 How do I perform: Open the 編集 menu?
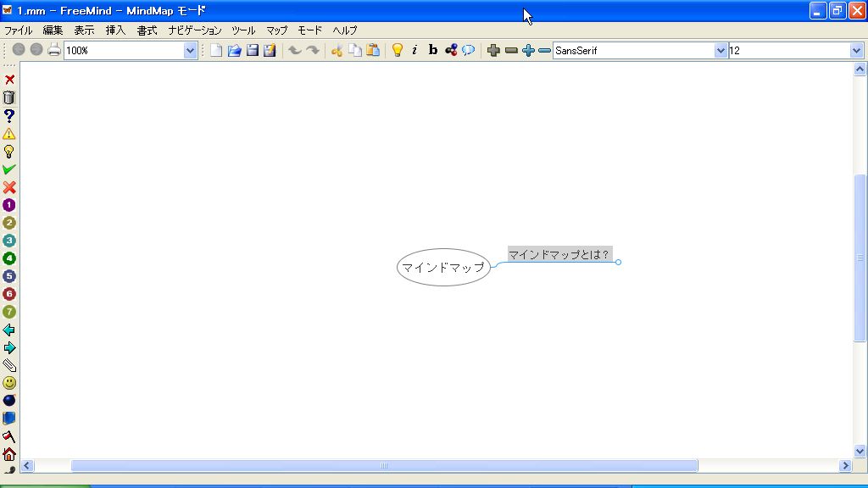53,30
